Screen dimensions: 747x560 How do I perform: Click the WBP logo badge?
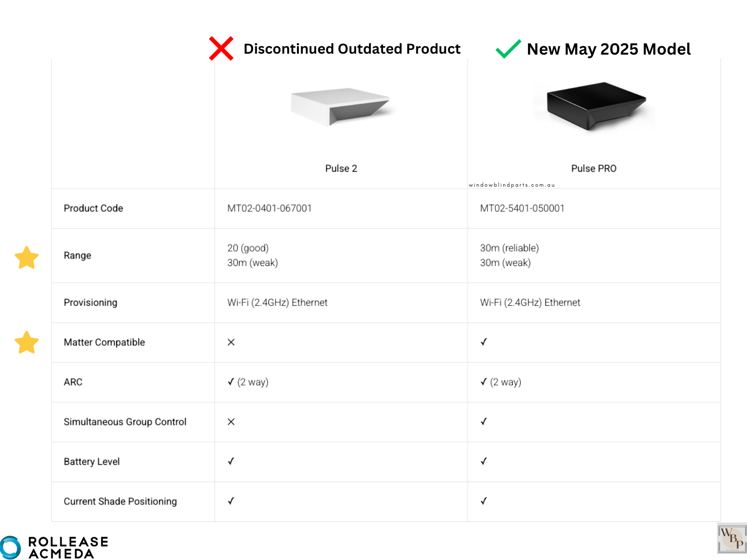click(x=732, y=539)
